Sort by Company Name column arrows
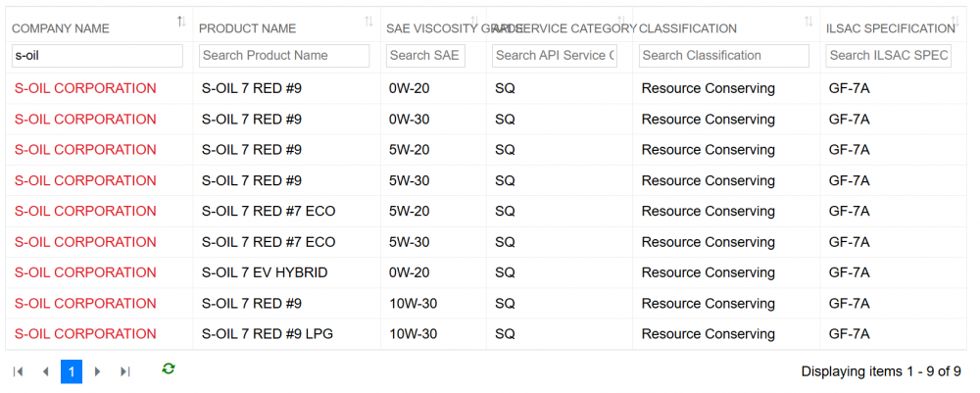The width and height of the screenshot is (980, 393). (181, 22)
